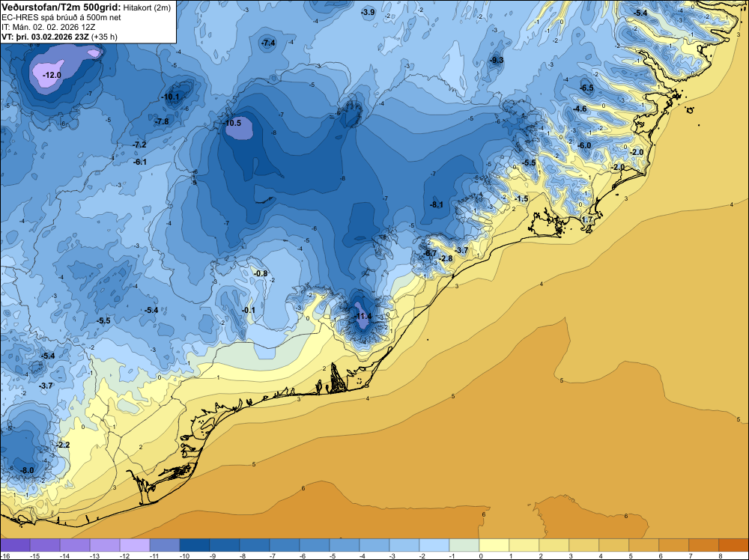Click the -3 label on the color scale
Viewport: 749px width, 560px height.
[x=394, y=556]
